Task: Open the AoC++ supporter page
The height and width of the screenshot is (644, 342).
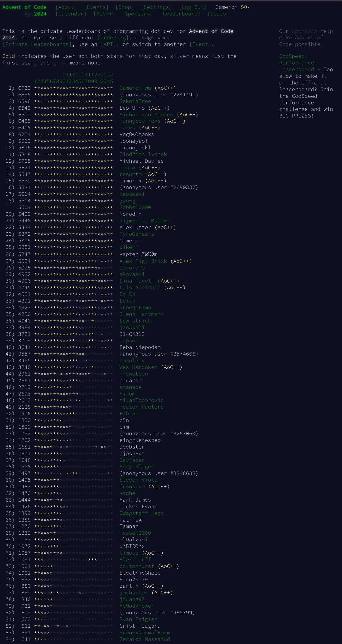Action: tap(104, 14)
